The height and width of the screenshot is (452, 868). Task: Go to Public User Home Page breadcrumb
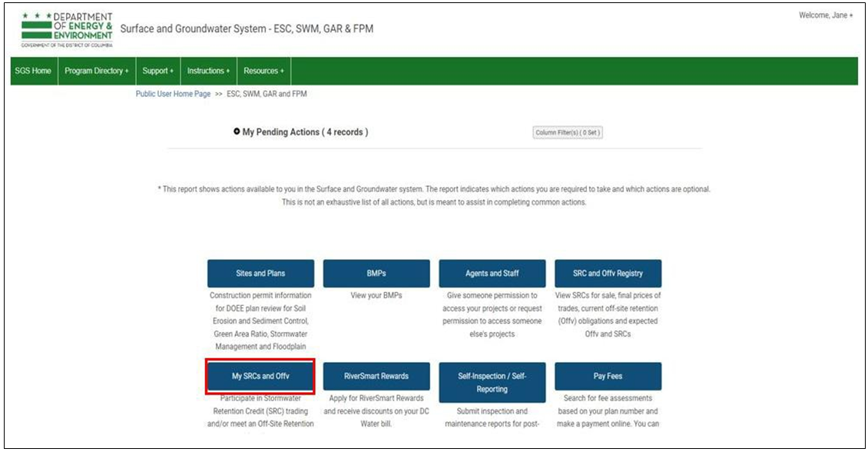point(173,94)
